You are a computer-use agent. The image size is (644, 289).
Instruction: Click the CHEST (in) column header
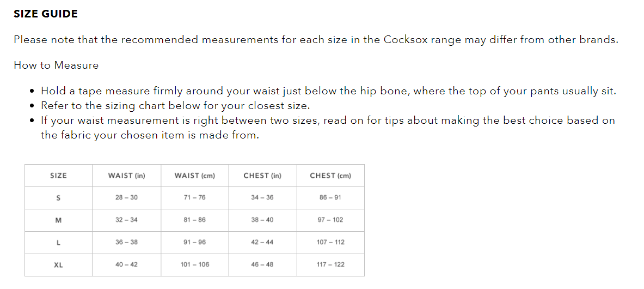coord(262,176)
